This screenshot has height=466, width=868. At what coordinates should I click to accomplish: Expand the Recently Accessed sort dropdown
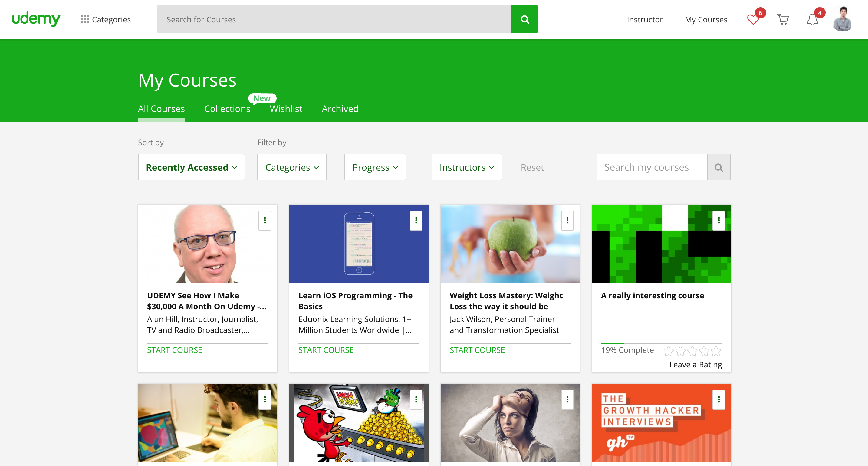(191, 167)
